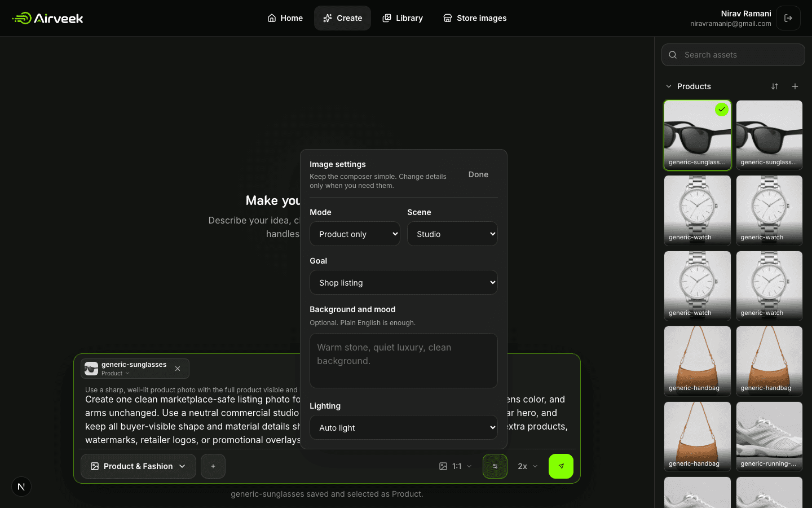
Task: Click the Airveek logo
Action: pos(48,18)
